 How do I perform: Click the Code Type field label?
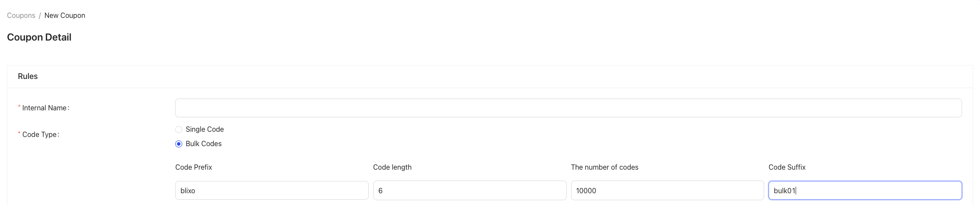click(40, 135)
